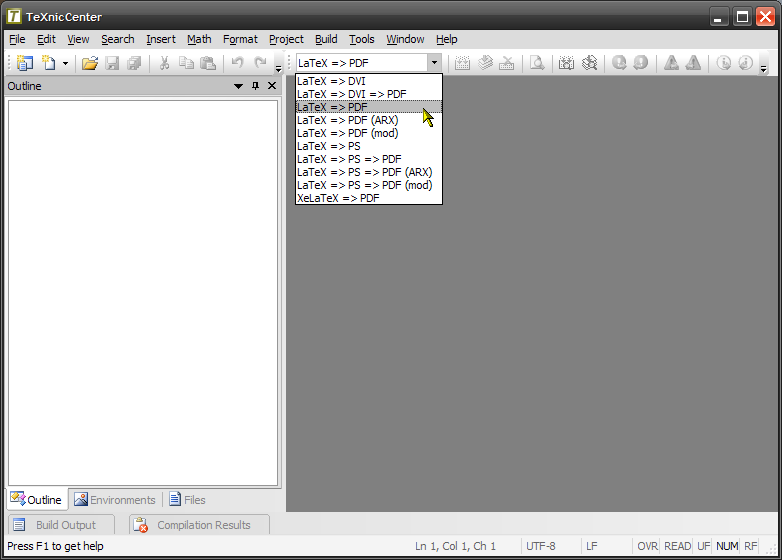Select LaTeX => PS profile
This screenshot has height=560, width=782.
coord(369,146)
